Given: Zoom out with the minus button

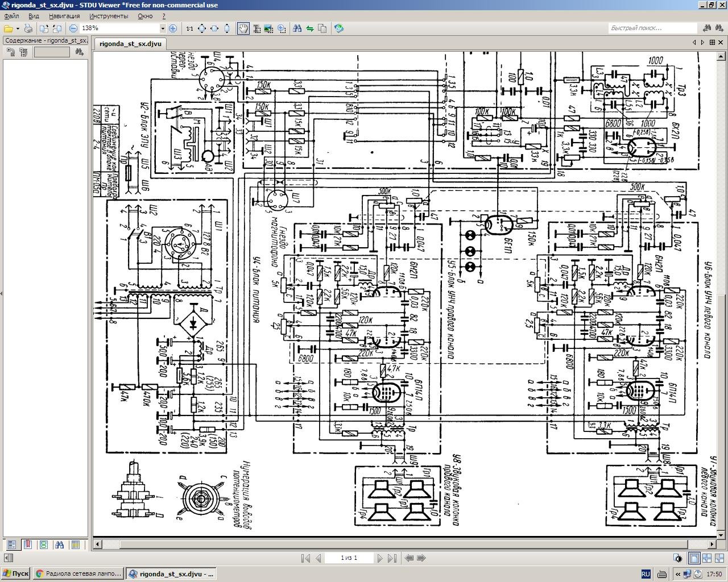Looking at the screenshot, I should point(73,28).
